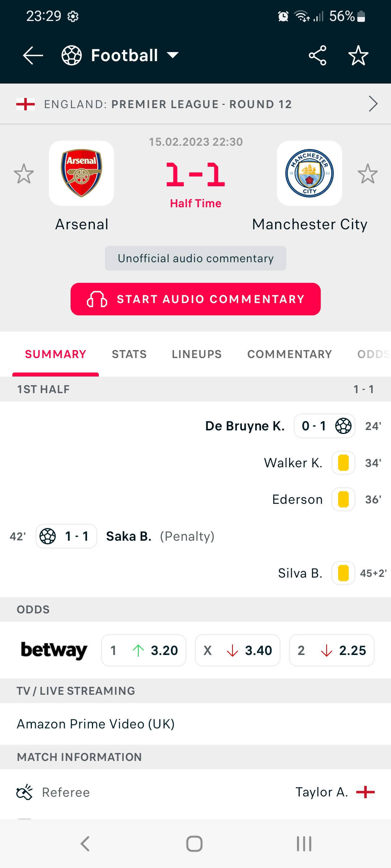Toggle favorite star in top header
The height and width of the screenshot is (868, 391).
(358, 55)
